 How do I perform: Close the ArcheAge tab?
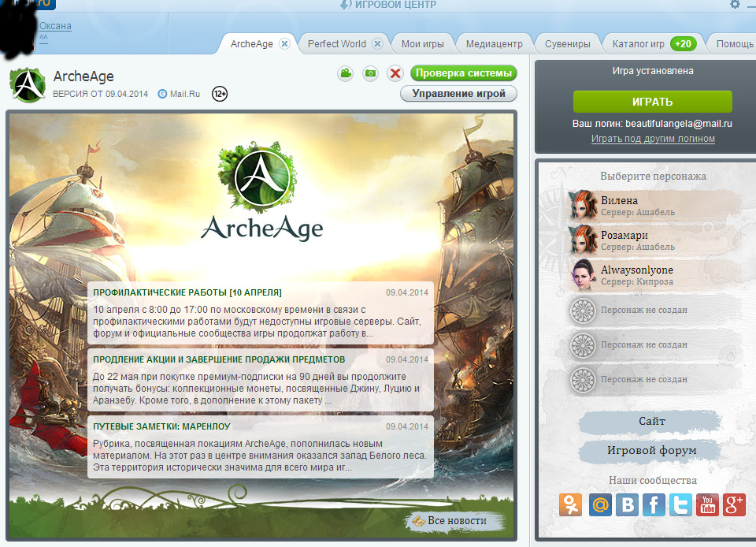click(284, 44)
